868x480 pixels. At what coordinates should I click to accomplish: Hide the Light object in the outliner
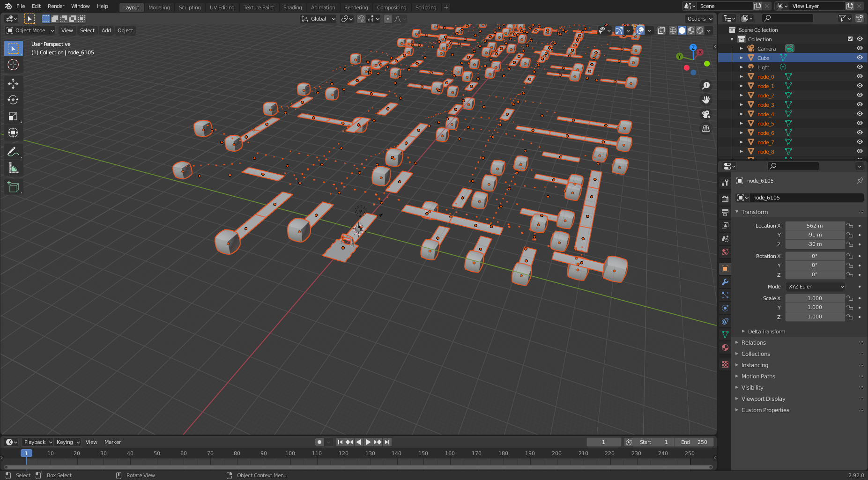coord(860,67)
